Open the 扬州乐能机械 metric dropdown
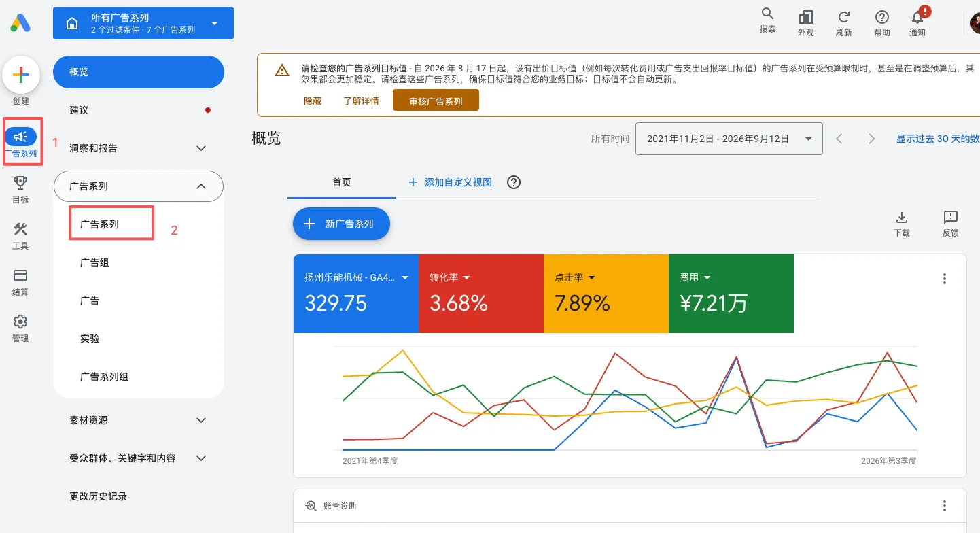Viewport: 980px width, 533px height. pos(405,278)
